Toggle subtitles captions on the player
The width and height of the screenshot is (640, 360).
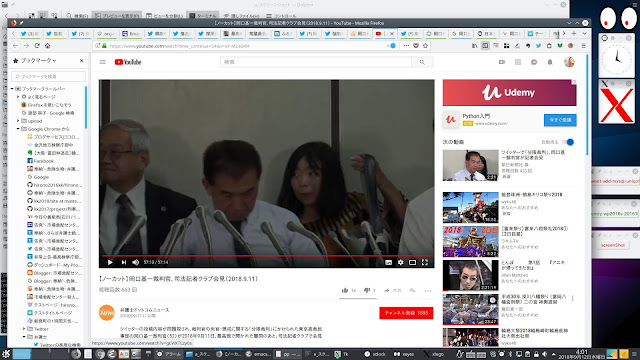[x=388, y=262]
